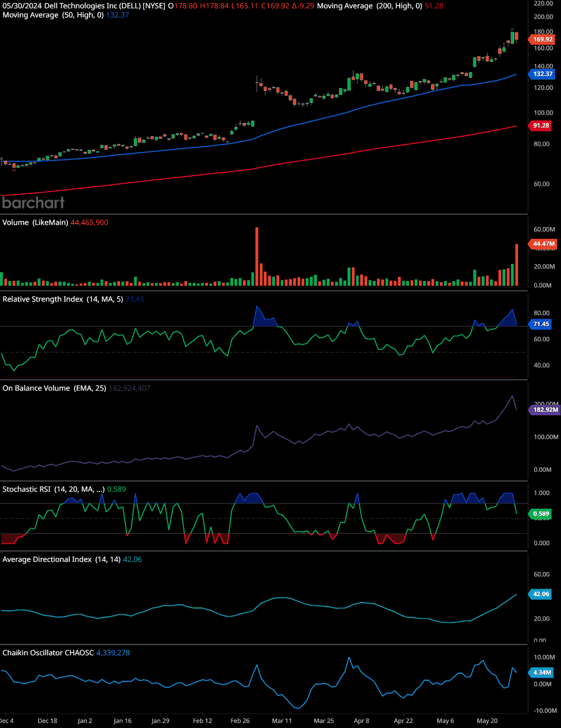The width and height of the screenshot is (561, 728).
Task: Click the Apr 22 date on the time axis
Action: tap(403, 721)
